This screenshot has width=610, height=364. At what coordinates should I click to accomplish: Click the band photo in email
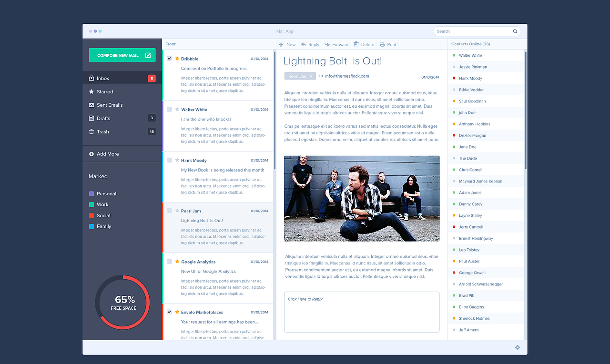(x=362, y=199)
